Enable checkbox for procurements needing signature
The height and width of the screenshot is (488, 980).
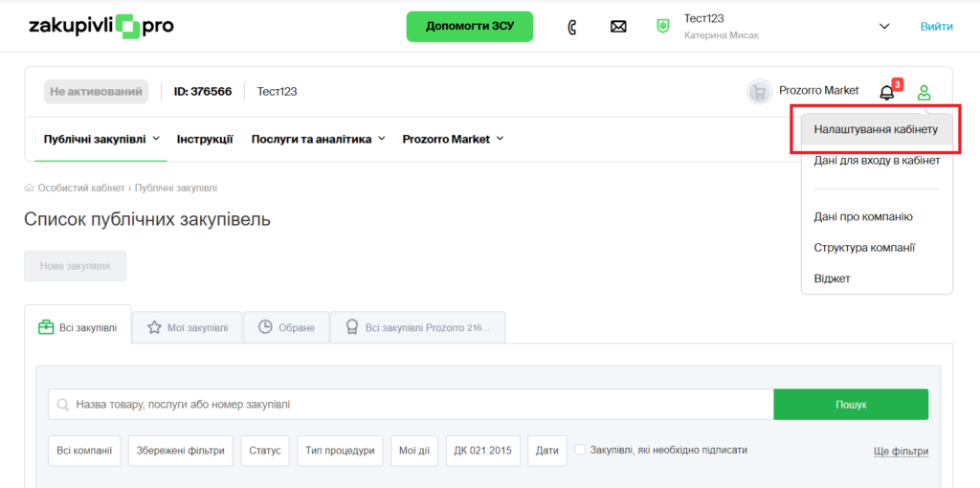coord(580,450)
